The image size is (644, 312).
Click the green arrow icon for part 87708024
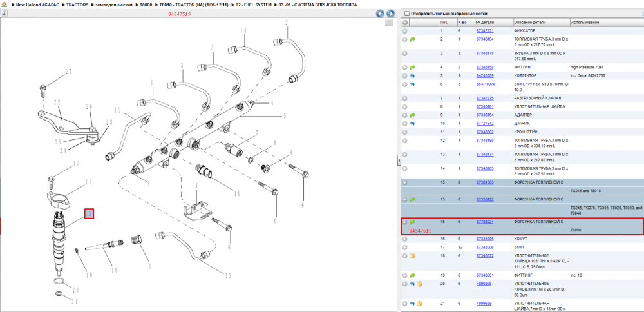coord(413,222)
